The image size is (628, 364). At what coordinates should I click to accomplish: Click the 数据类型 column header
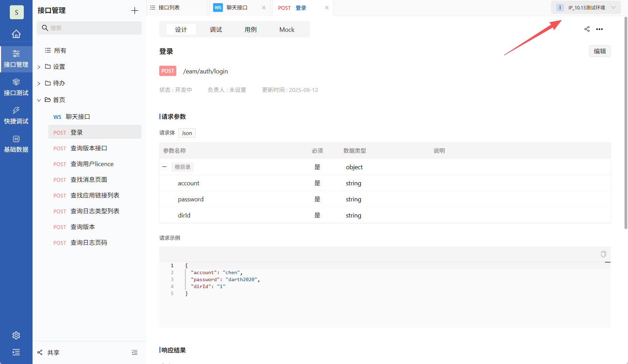[x=355, y=151]
